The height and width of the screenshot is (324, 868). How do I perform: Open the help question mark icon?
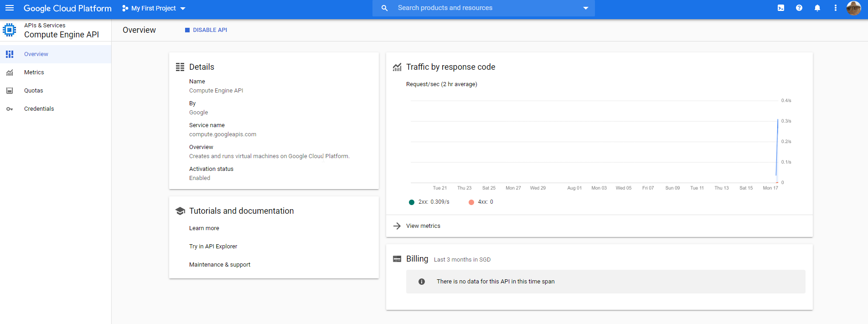[799, 8]
